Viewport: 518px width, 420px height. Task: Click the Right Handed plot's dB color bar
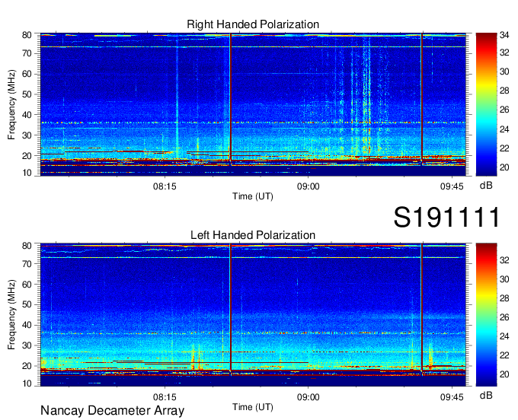tap(486, 104)
